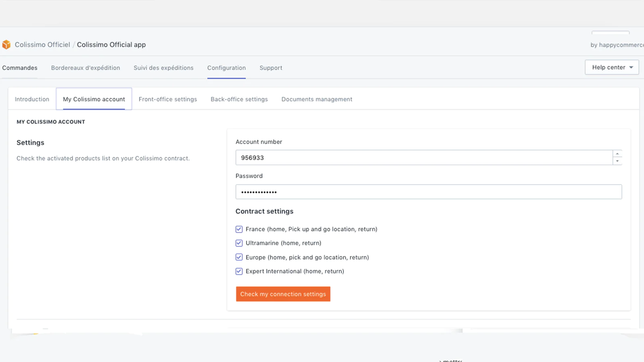This screenshot has height=362, width=644.
Task: Toggle the Ultramarine (home, return) checkbox
Action: click(x=239, y=243)
